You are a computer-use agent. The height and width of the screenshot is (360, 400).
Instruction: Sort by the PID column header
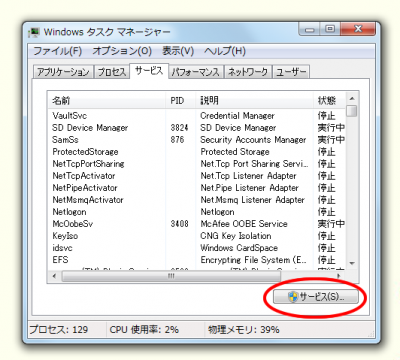point(180,100)
